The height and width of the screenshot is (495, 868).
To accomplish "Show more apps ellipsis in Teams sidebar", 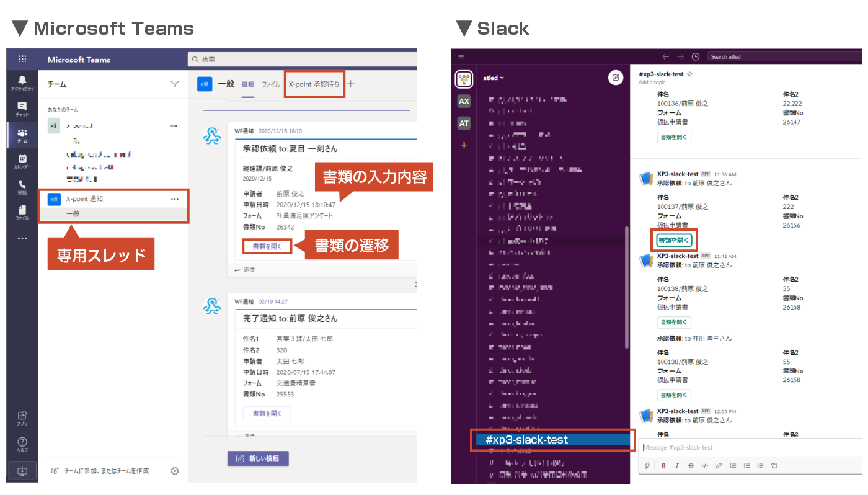I will [x=22, y=238].
